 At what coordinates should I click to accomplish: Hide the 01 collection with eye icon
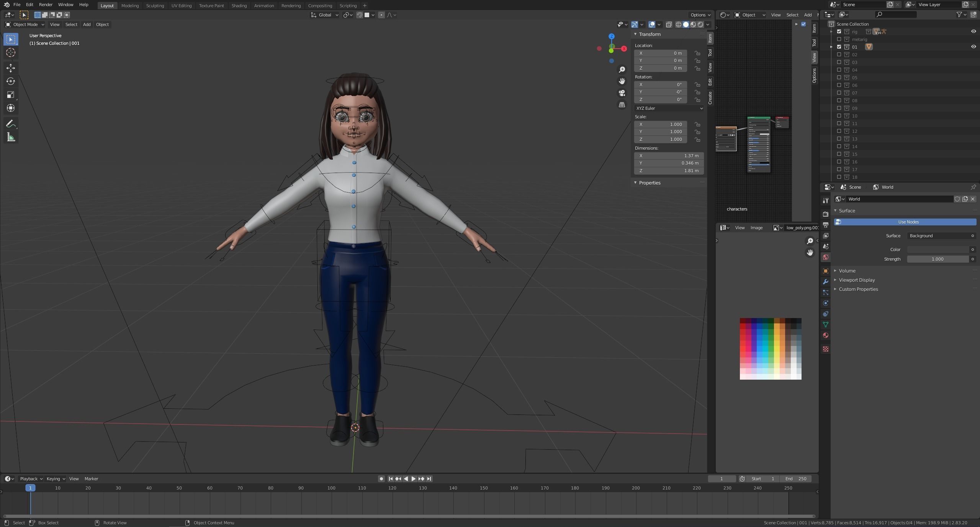pos(973,47)
